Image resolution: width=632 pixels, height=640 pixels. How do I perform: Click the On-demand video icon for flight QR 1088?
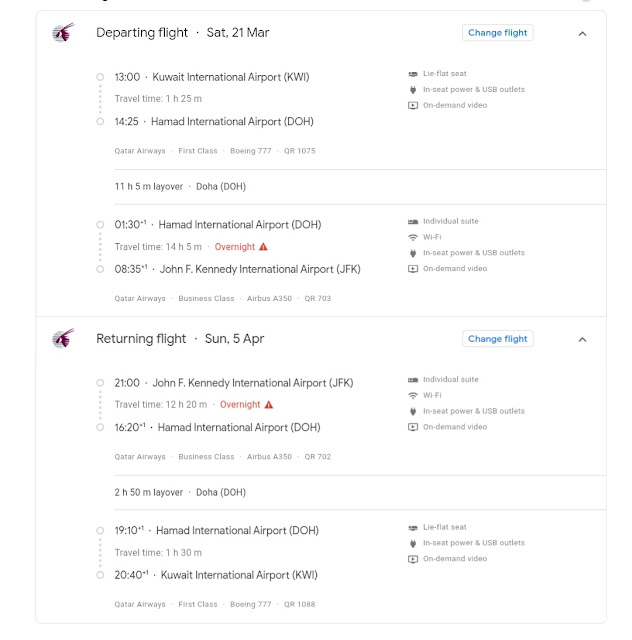[x=413, y=559]
